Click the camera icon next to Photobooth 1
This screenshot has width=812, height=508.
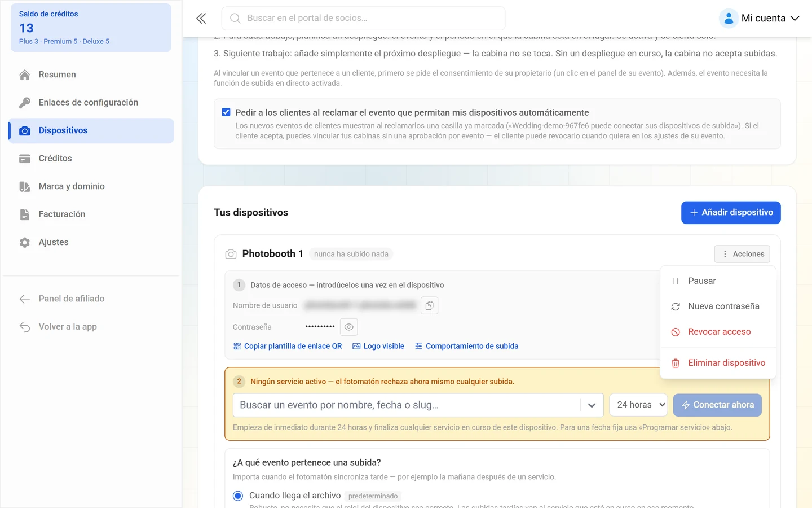(x=231, y=254)
